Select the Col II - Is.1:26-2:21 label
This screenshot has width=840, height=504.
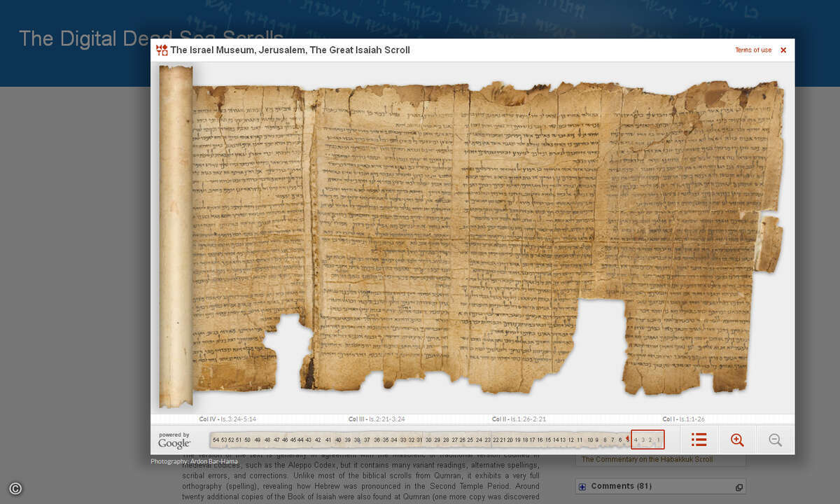coord(519,419)
